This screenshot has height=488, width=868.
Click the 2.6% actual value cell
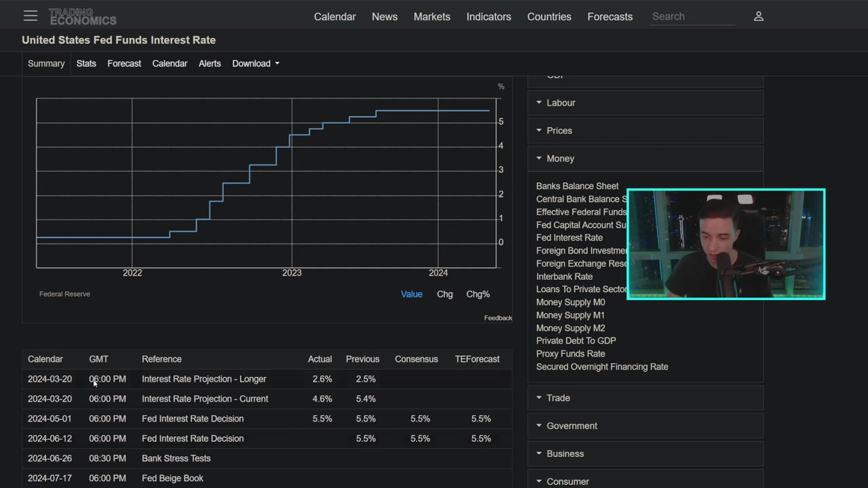pyautogui.click(x=322, y=379)
